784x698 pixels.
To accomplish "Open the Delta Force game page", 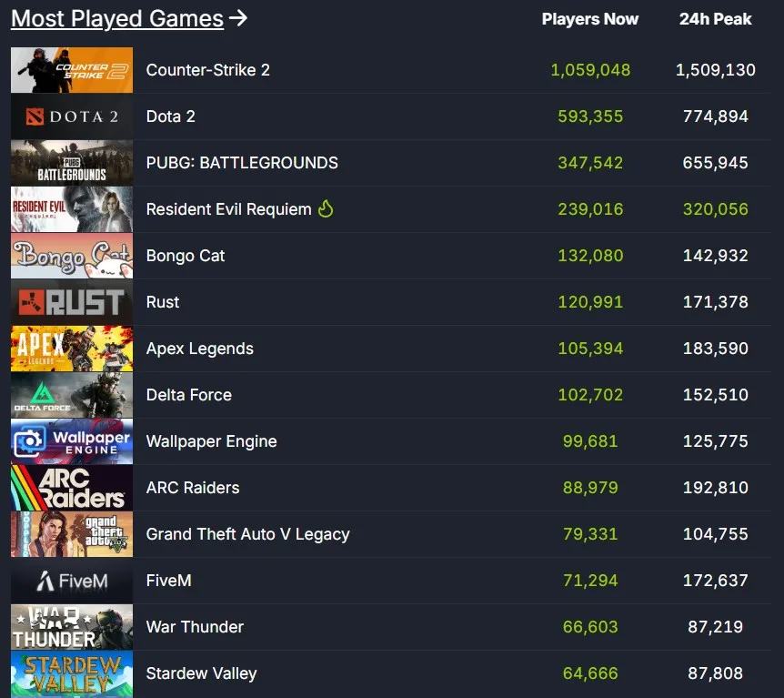I will point(188,395).
